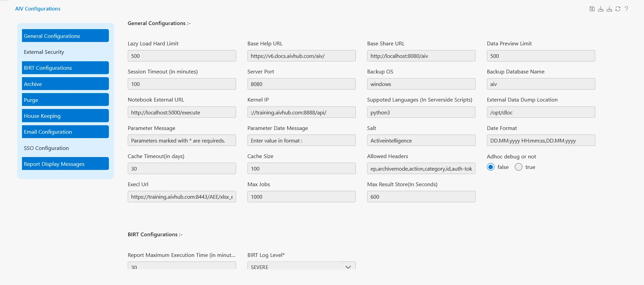
Task: Click the Backup Database Name field
Action: point(541,84)
